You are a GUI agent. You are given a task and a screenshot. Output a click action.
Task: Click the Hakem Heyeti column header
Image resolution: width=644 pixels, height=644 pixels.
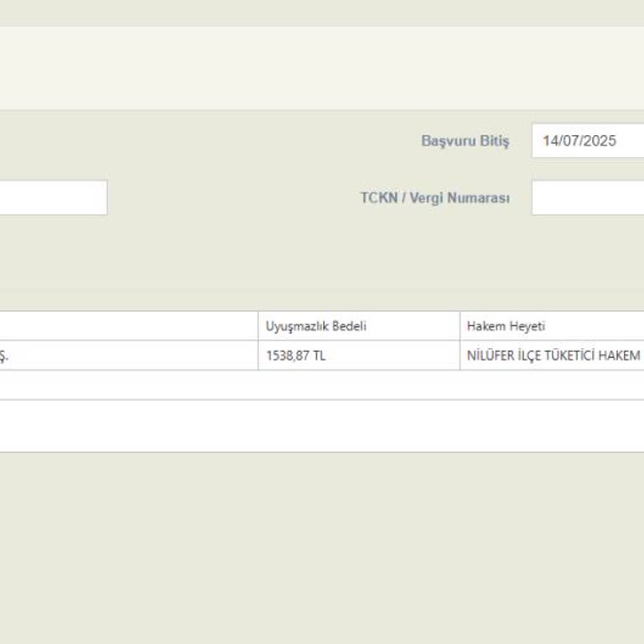(552, 326)
